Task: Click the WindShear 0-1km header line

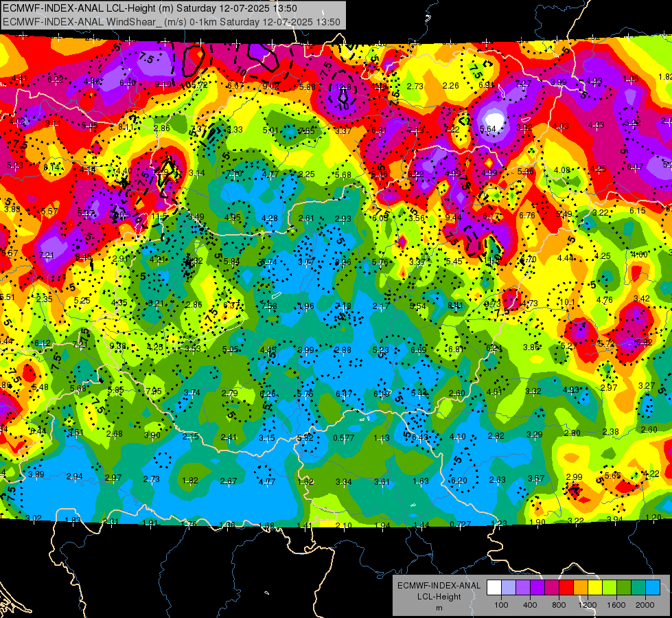Action: [172, 22]
